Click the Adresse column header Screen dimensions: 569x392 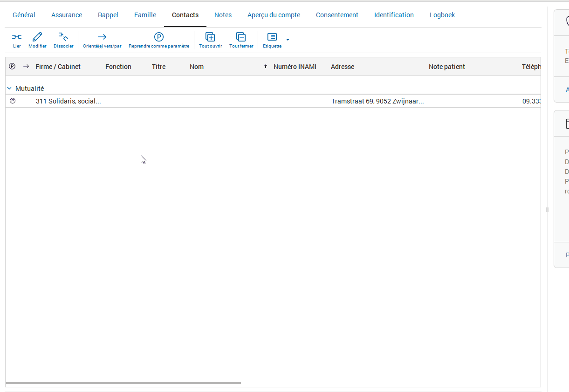pyautogui.click(x=343, y=67)
